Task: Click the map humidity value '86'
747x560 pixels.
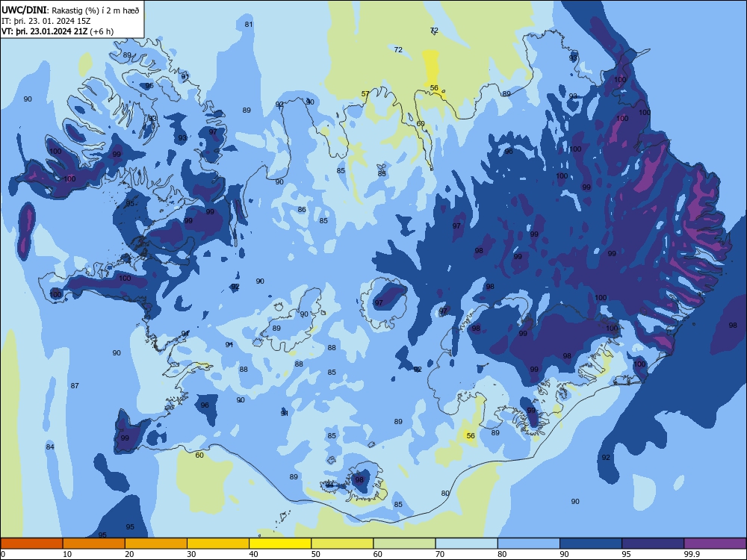Action: pyautogui.click(x=302, y=210)
